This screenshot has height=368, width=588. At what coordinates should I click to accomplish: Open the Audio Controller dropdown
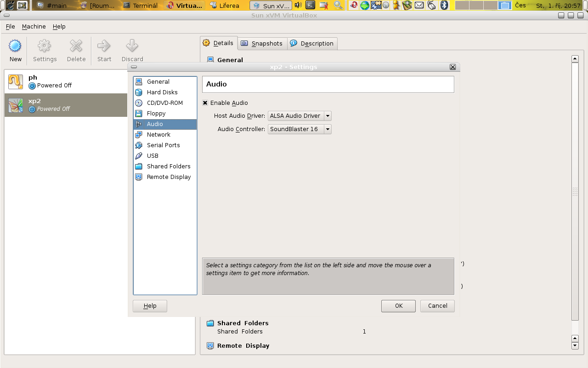(300, 129)
